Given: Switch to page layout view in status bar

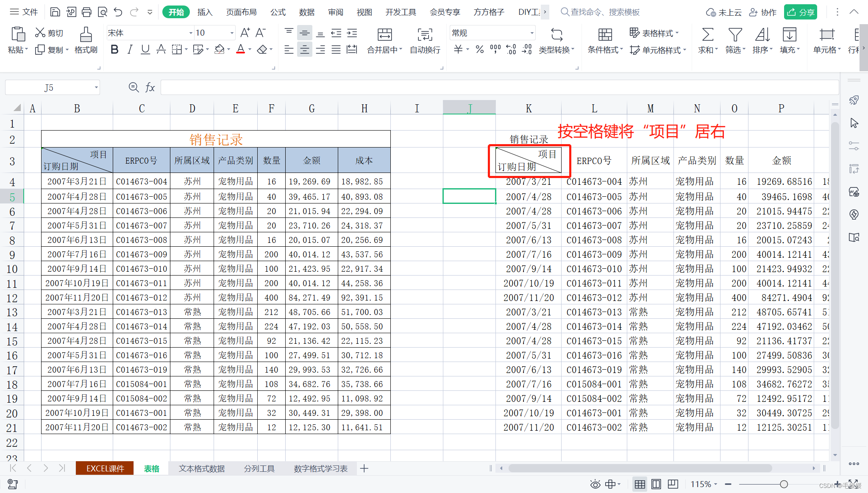Looking at the screenshot, I should coord(656,484).
